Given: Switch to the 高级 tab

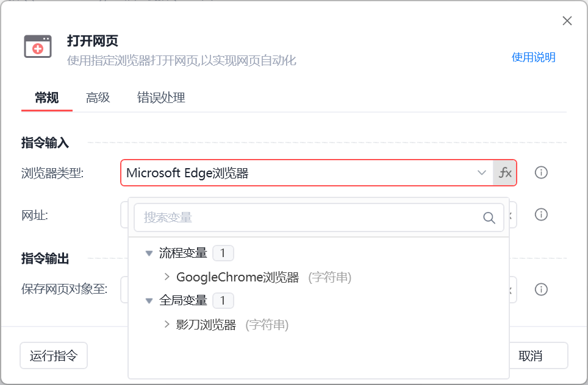Looking at the screenshot, I should tap(98, 97).
